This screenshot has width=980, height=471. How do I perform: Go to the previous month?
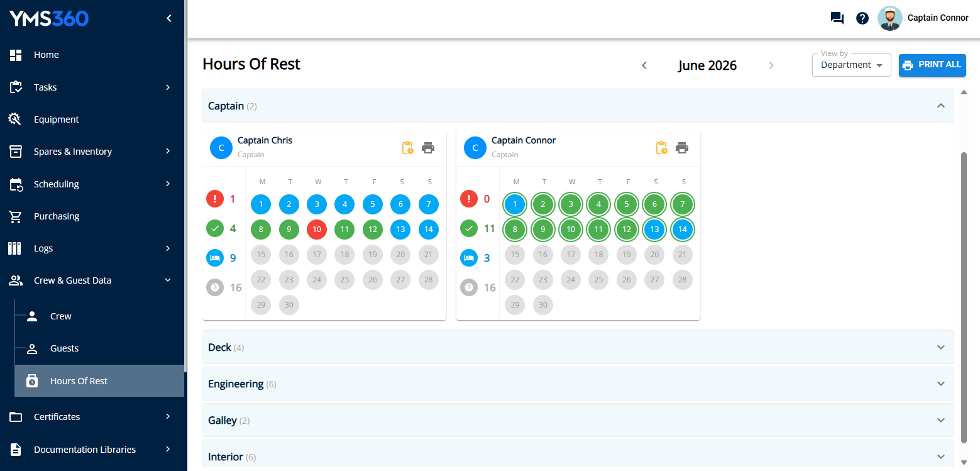click(x=644, y=65)
